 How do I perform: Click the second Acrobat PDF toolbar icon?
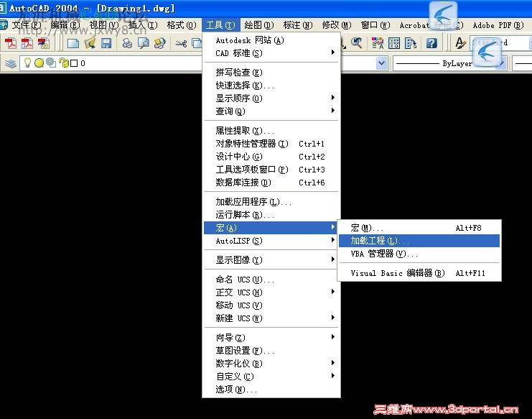pos(27,43)
